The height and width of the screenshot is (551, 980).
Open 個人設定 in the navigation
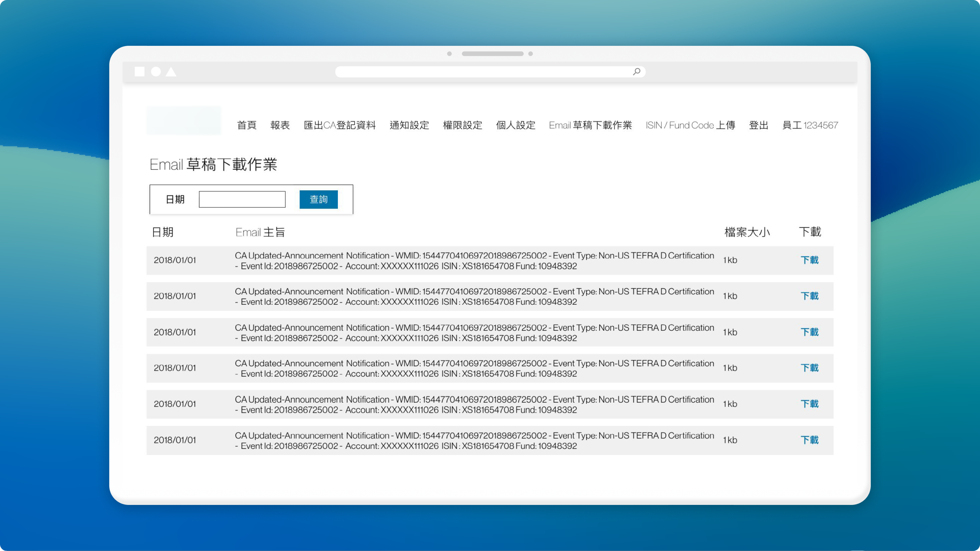[516, 125]
